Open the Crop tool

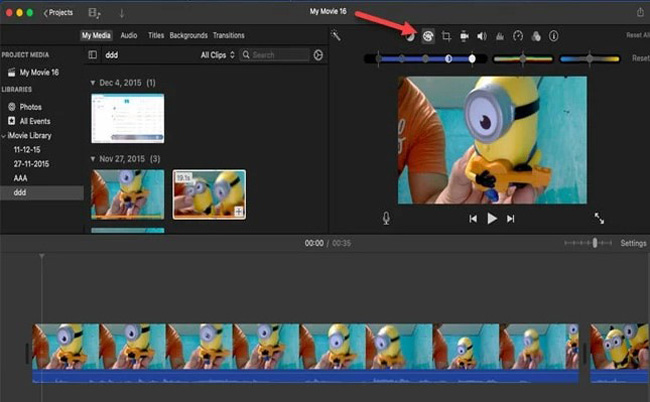pos(446,36)
